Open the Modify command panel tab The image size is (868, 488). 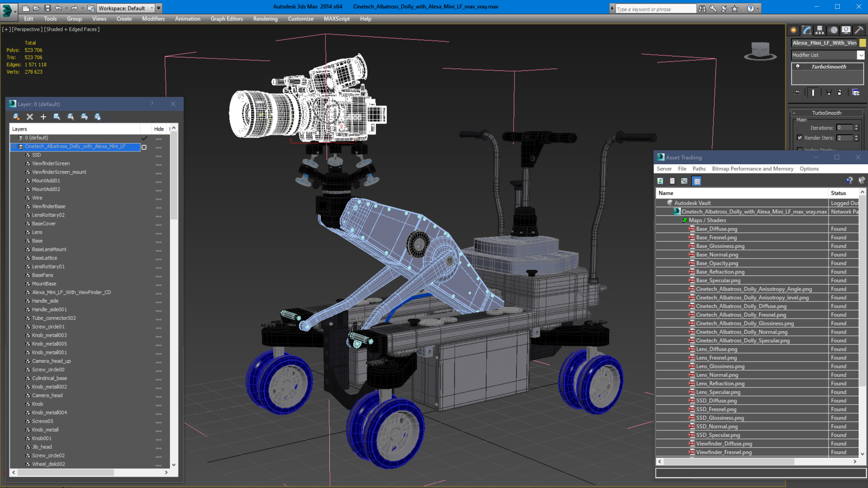[x=807, y=30]
